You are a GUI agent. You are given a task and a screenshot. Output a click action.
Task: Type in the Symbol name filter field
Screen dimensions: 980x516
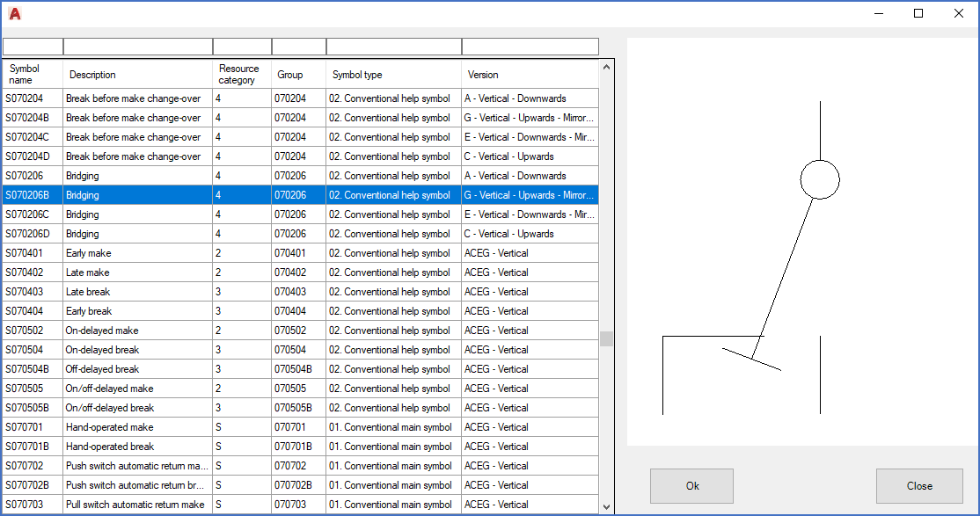click(33, 47)
